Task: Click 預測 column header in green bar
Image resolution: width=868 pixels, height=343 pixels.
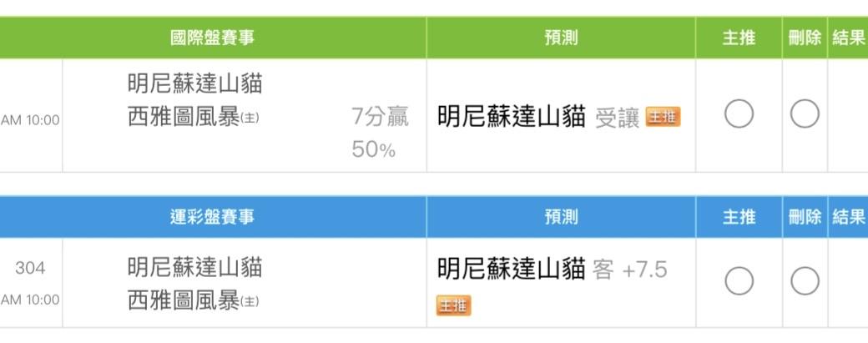Action: (560, 38)
